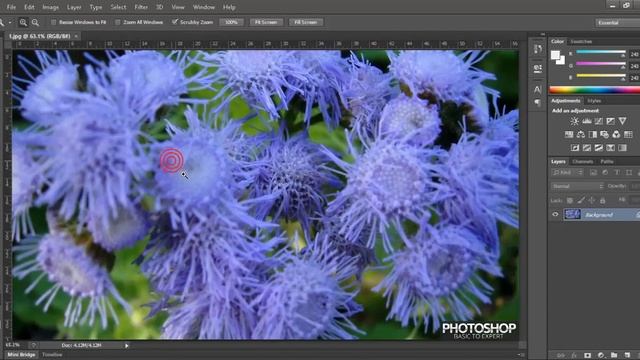Open the Paragraph panel icon
This screenshot has height=360, width=640.
(538, 102)
